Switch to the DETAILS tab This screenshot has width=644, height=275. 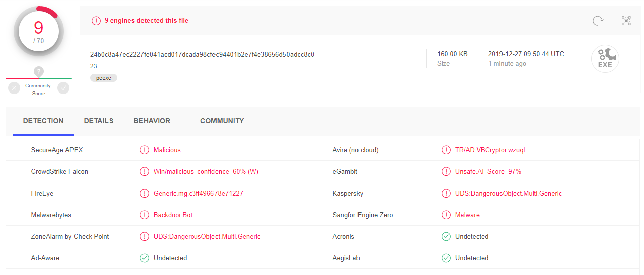point(99,121)
